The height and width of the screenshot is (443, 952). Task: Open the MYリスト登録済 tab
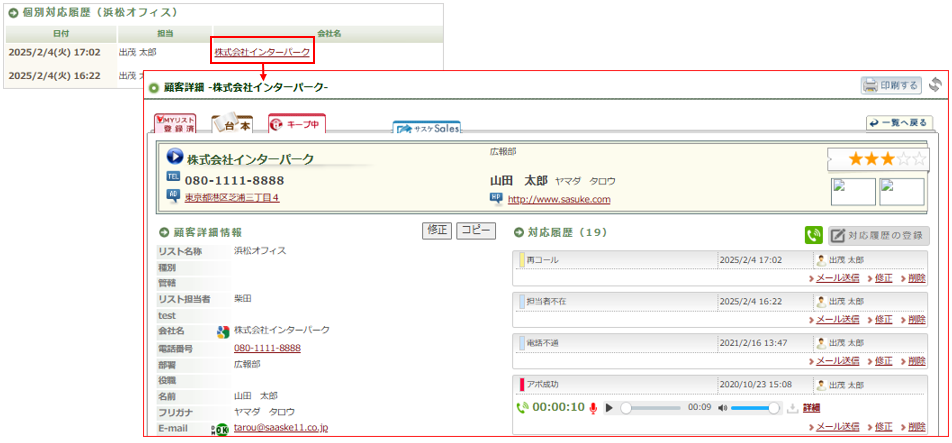click(x=175, y=123)
